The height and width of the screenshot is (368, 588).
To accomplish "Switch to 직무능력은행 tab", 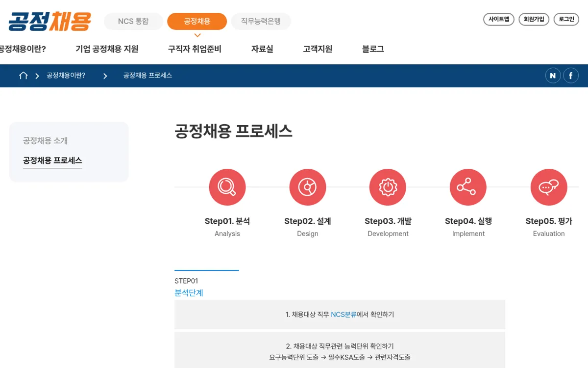I will click(261, 22).
